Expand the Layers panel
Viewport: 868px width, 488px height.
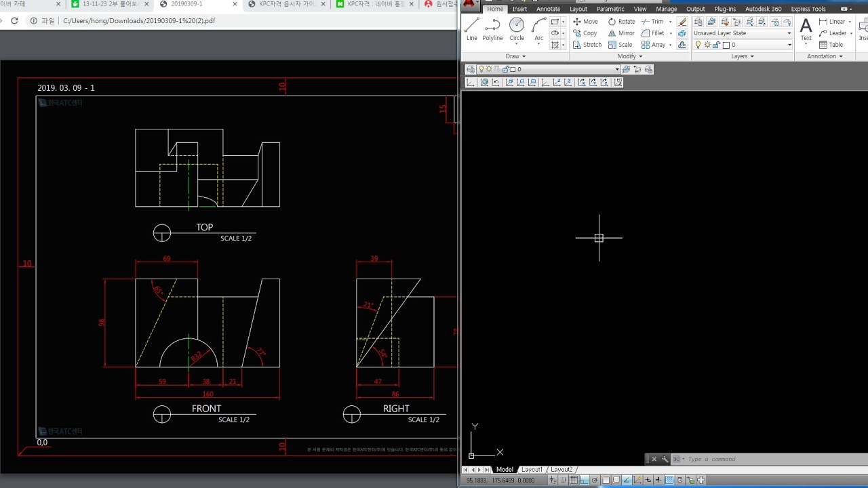click(x=743, y=56)
